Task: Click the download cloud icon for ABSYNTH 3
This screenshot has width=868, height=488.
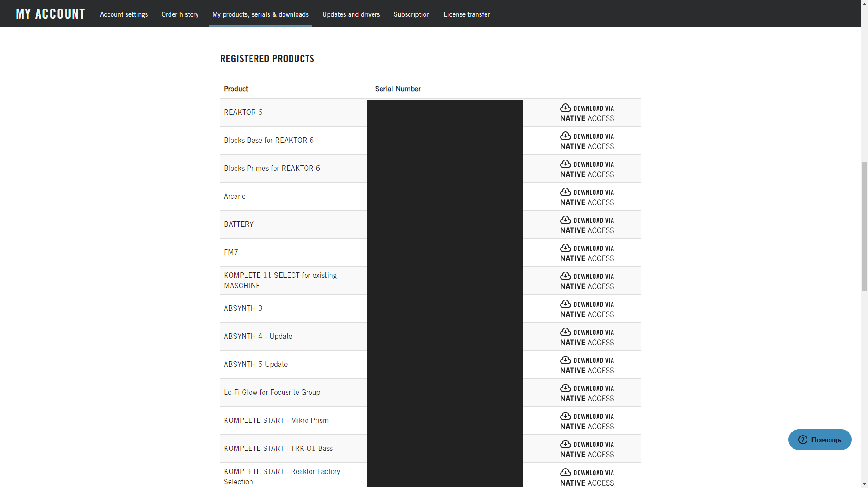Action: pos(566,304)
